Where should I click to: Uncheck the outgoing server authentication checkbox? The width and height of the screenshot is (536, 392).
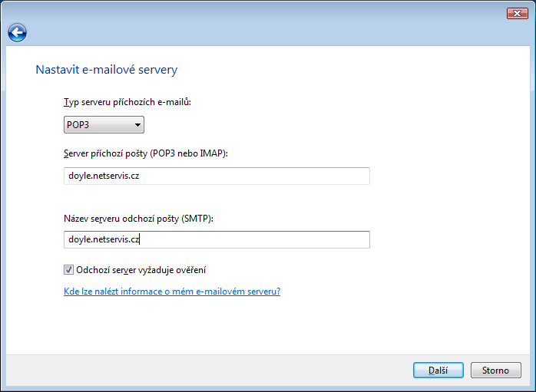tap(68, 270)
